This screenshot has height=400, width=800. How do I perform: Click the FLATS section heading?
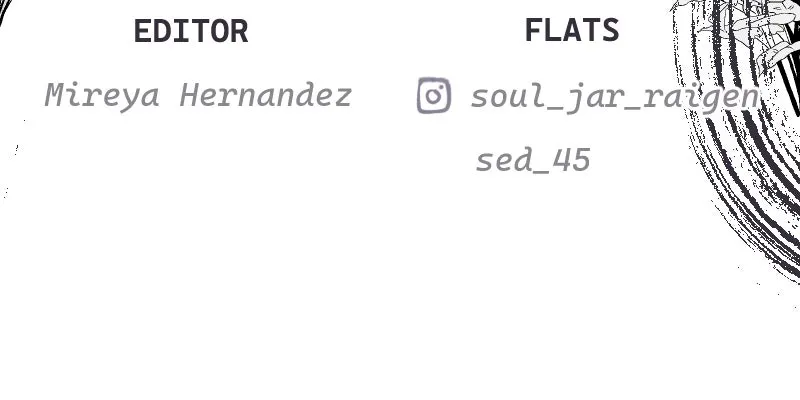572,30
